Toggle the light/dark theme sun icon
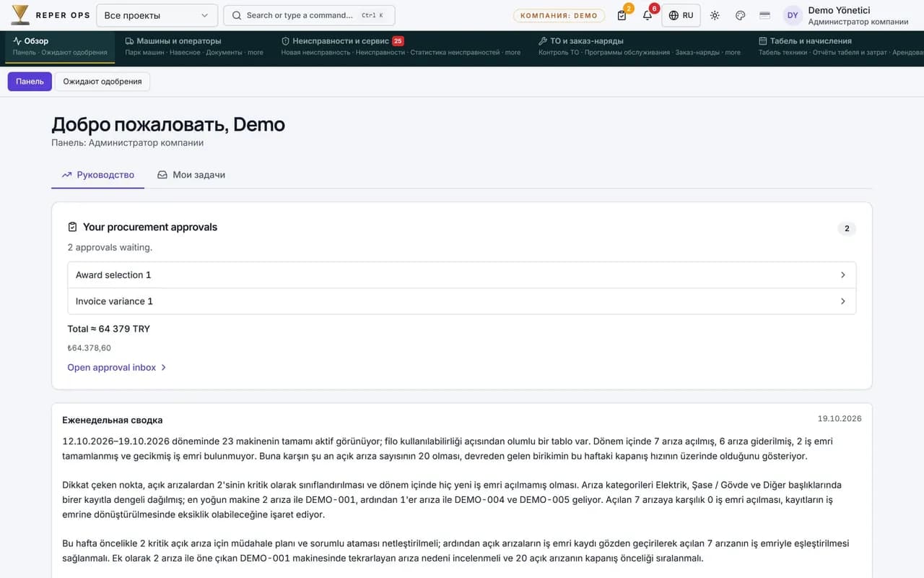The image size is (924, 578). click(715, 15)
